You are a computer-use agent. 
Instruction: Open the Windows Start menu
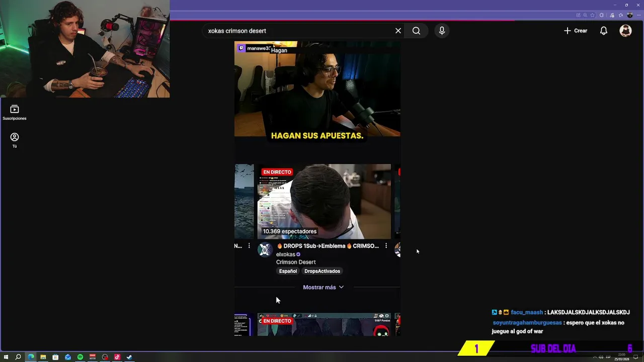(x=6, y=357)
